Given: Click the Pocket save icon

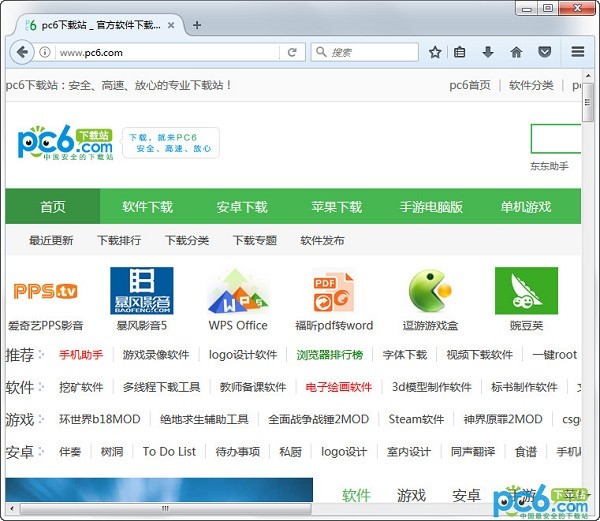Looking at the screenshot, I should [545, 52].
